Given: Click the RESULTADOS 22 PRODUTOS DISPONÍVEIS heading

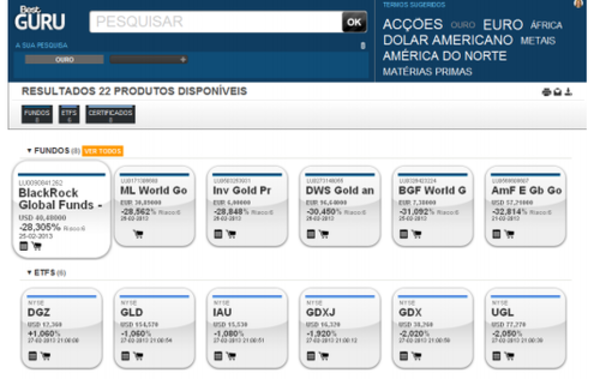Looking at the screenshot, I should [134, 91].
